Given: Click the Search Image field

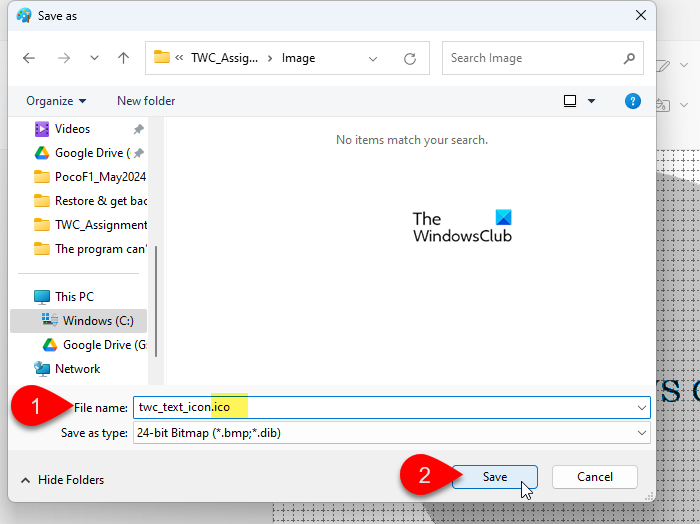Looking at the screenshot, I should coord(542,58).
